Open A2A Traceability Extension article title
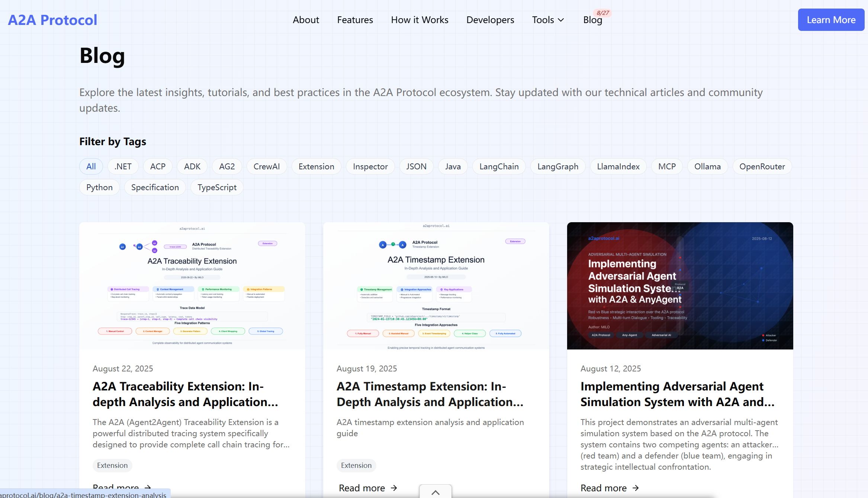This screenshot has width=868, height=498. [185, 394]
